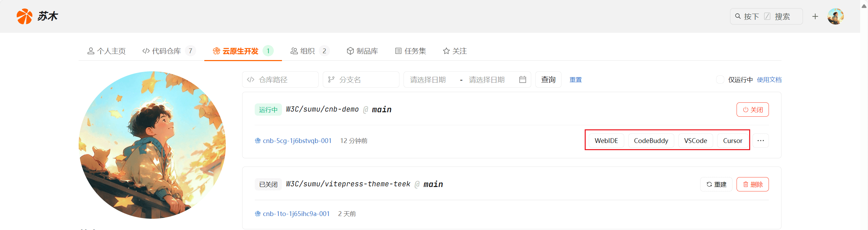The width and height of the screenshot is (868, 230).
Task: Click the 重建 rebuild button
Action: tap(716, 184)
